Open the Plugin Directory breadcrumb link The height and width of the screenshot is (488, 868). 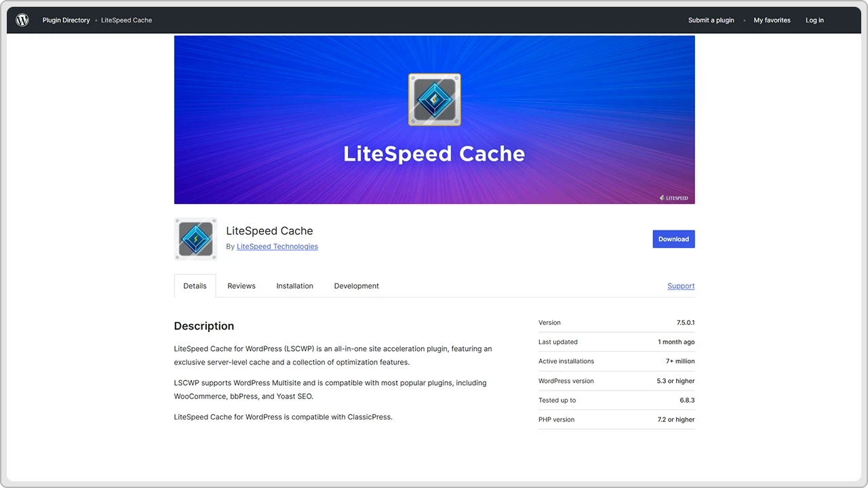pyautogui.click(x=66, y=20)
